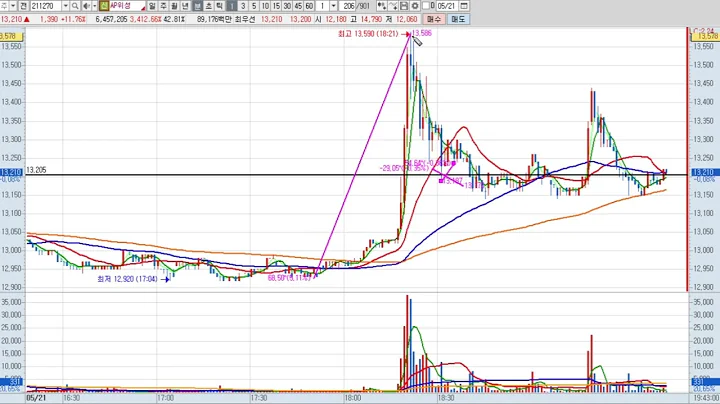Click the speaker sound icon
The height and width of the screenshot is (404, 720).
[x=86, y=6]
